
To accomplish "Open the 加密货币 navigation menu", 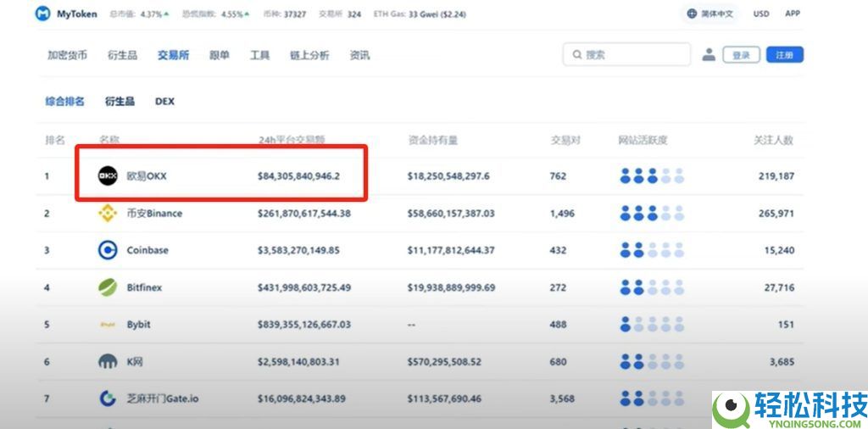I will [x=68, y=55].
